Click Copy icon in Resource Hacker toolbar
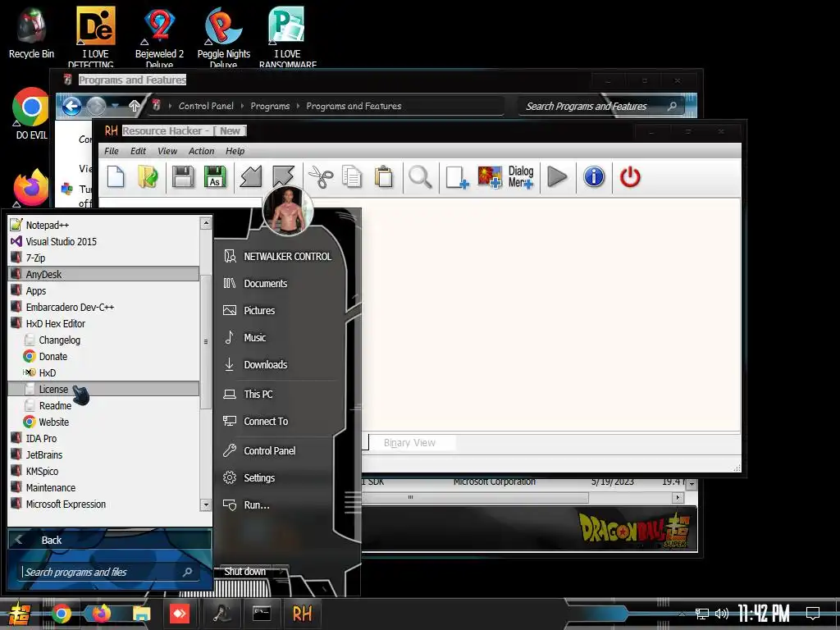This screenshot has height=630, width=840. [x=352, y=177]
